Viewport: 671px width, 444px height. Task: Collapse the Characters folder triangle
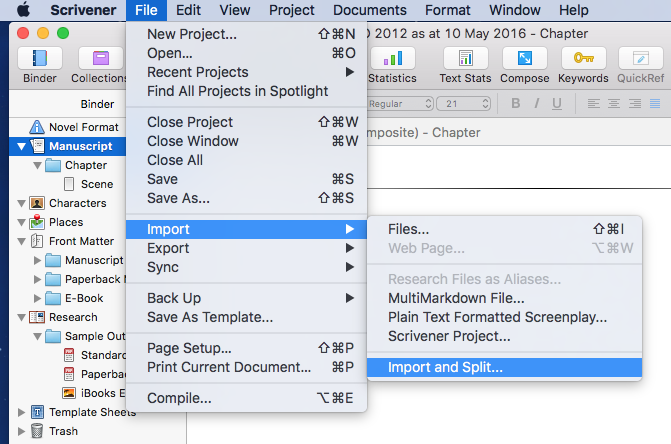click(x=21, y=204)
